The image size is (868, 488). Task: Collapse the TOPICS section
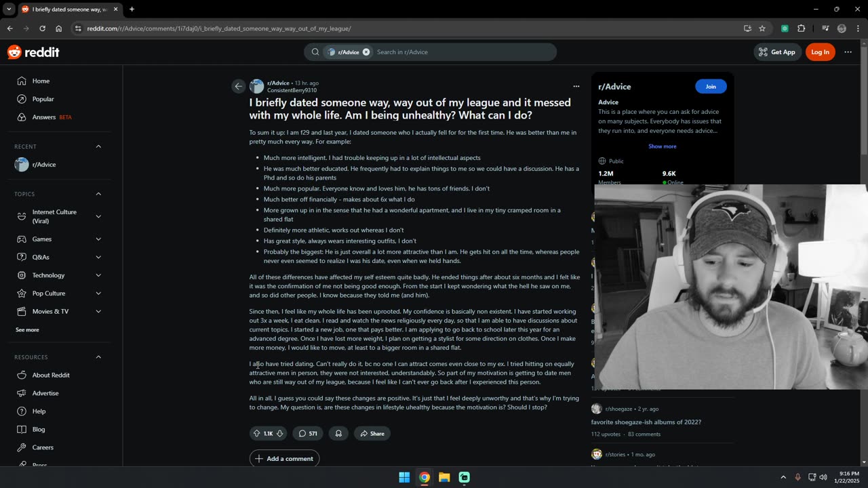(98, 194)
